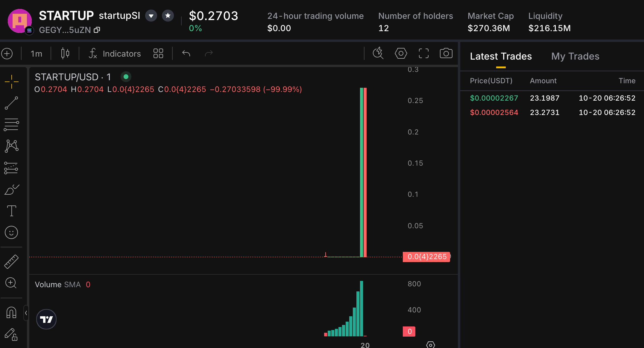The height and width of the screenshot is (348, 644).
Task: Click the 24-hour trading volume label
Action: click(x=315, y=16)
